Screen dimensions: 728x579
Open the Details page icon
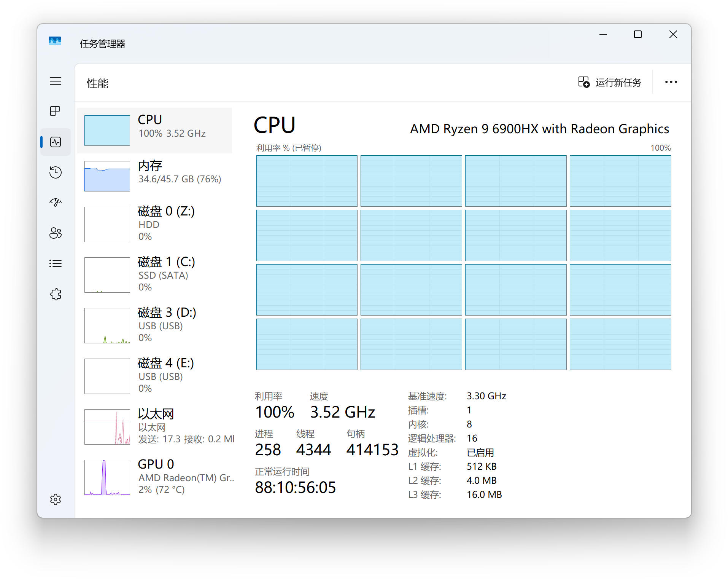coord(56,263)
